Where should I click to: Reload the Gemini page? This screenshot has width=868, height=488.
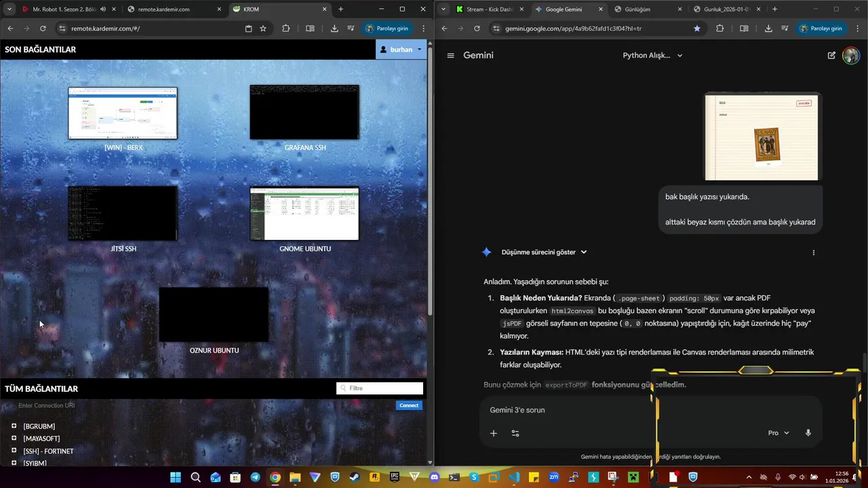click(x=477, y=28)
